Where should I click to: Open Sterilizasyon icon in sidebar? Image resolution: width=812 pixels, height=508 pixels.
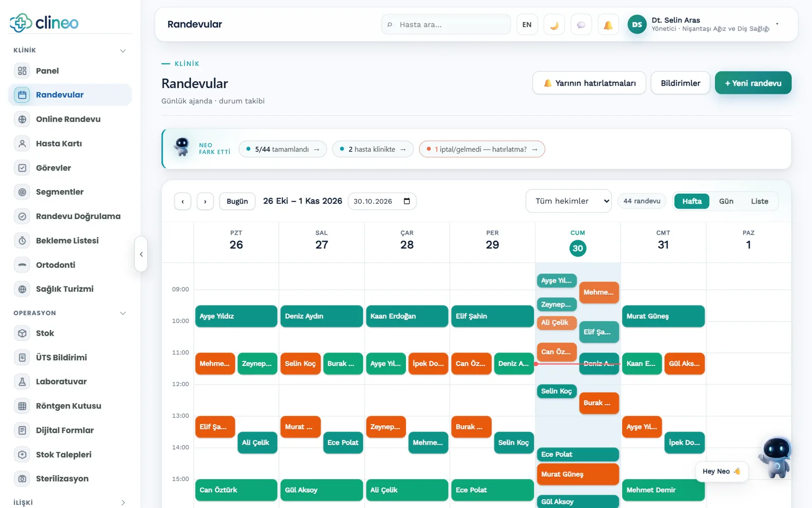(x=22, y=479)
